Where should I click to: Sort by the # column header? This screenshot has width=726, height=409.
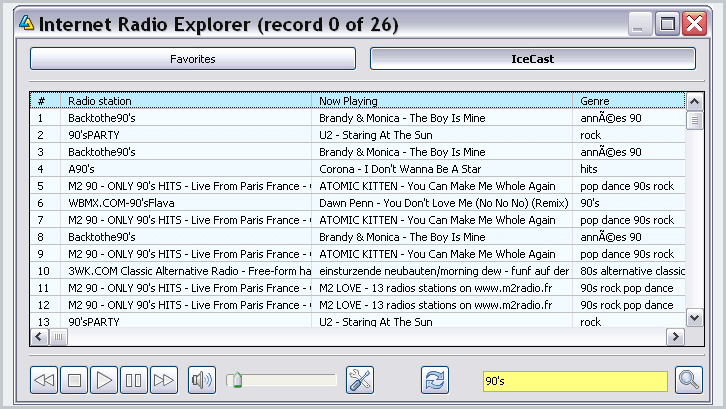[45, 101]
